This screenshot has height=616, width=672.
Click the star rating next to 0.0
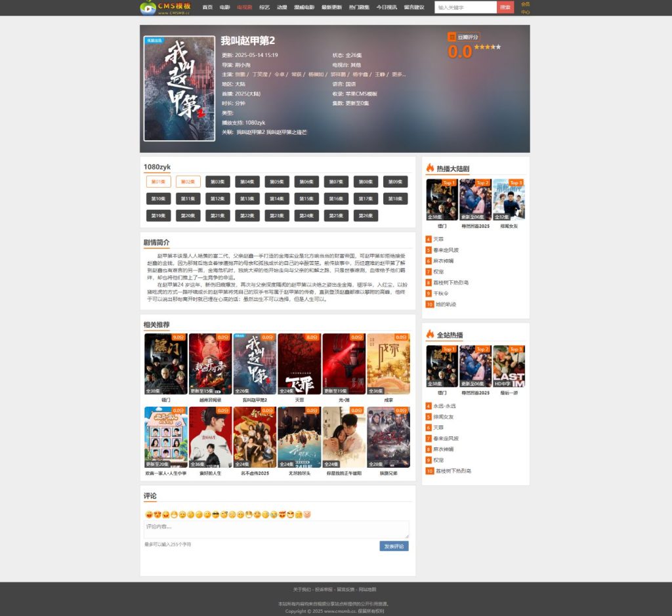[x=488, y=47]
